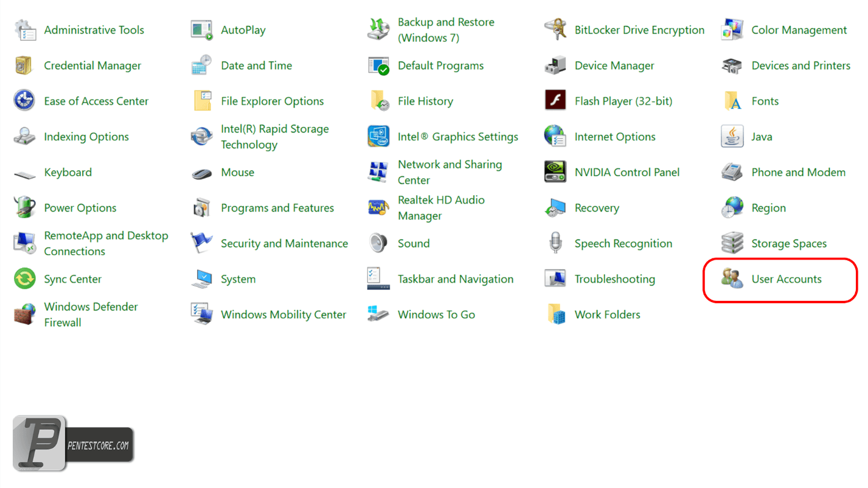Screen dimensions: 868x488
Task: Click the Intel Graphics Settings icon
Action: point(378,137)
